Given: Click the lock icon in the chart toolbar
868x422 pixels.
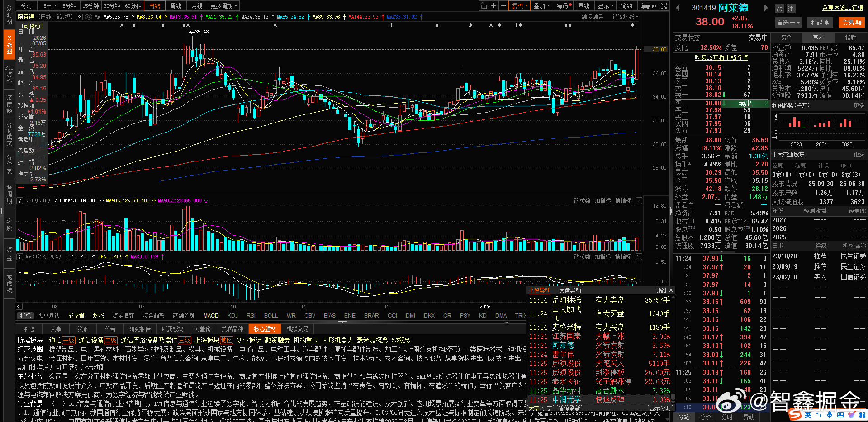Looking at the screenshot, I should 484,6.
